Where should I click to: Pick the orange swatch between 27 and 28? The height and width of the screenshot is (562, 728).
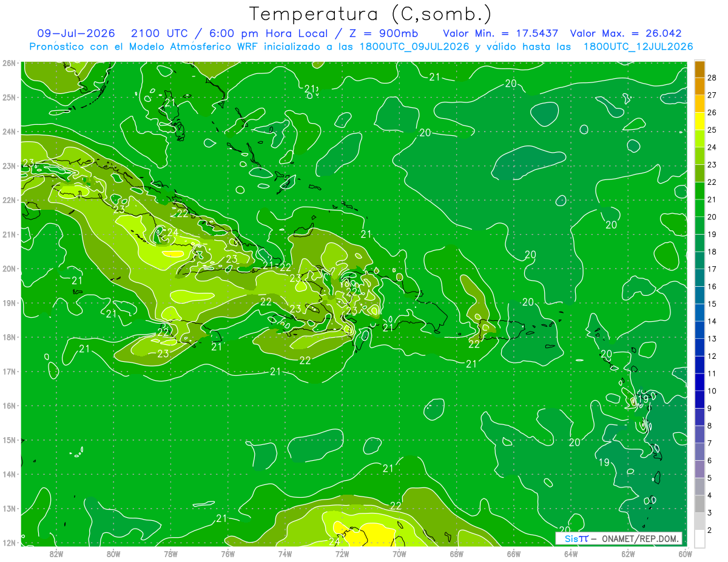[699, 86]
